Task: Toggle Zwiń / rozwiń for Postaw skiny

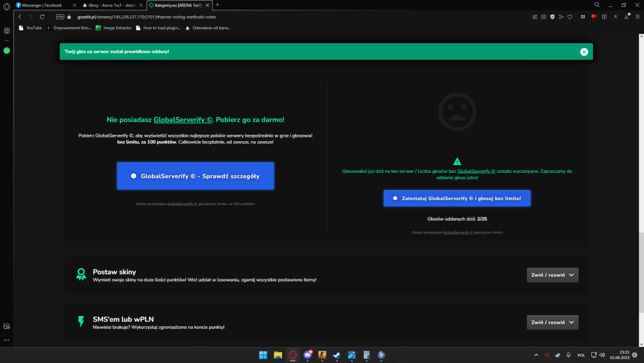Action: pyautogui.click(x=553, y=275)
